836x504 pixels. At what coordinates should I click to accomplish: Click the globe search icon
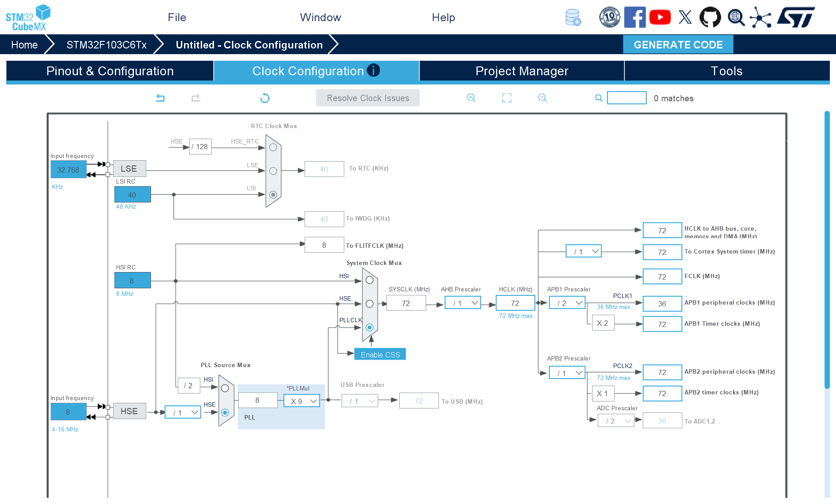(x=736, y=17)
